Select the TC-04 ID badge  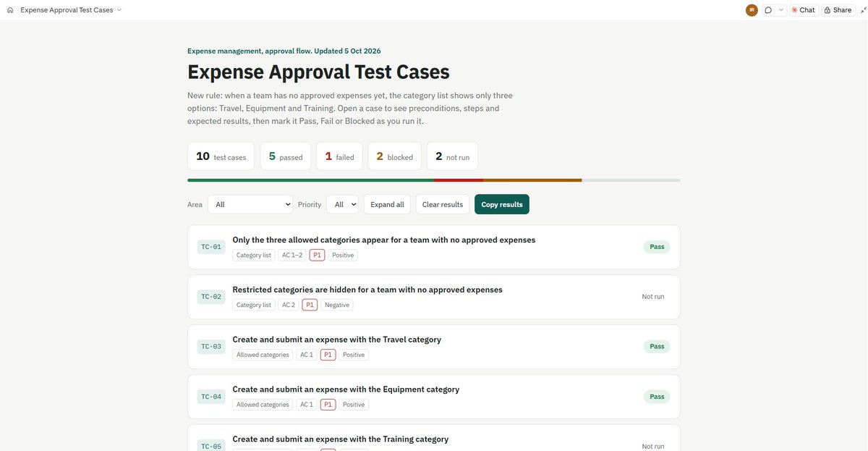[211, 397]
